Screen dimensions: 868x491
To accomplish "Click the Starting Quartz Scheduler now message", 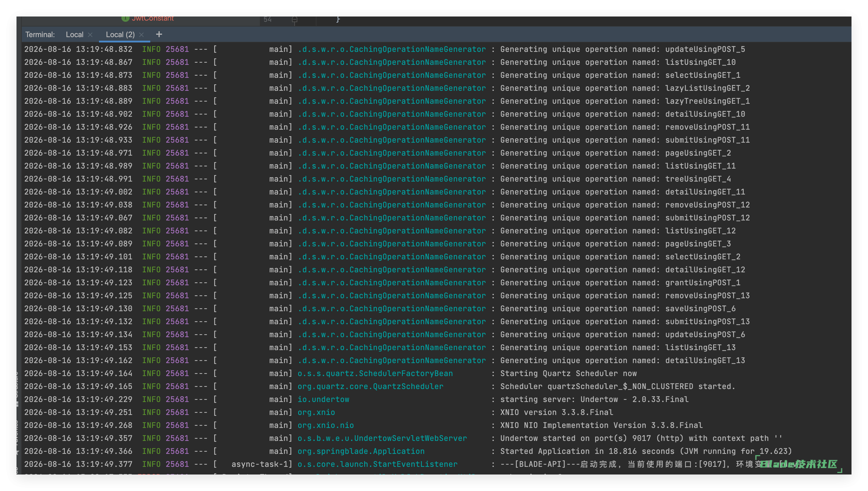I will coord(568,373).
